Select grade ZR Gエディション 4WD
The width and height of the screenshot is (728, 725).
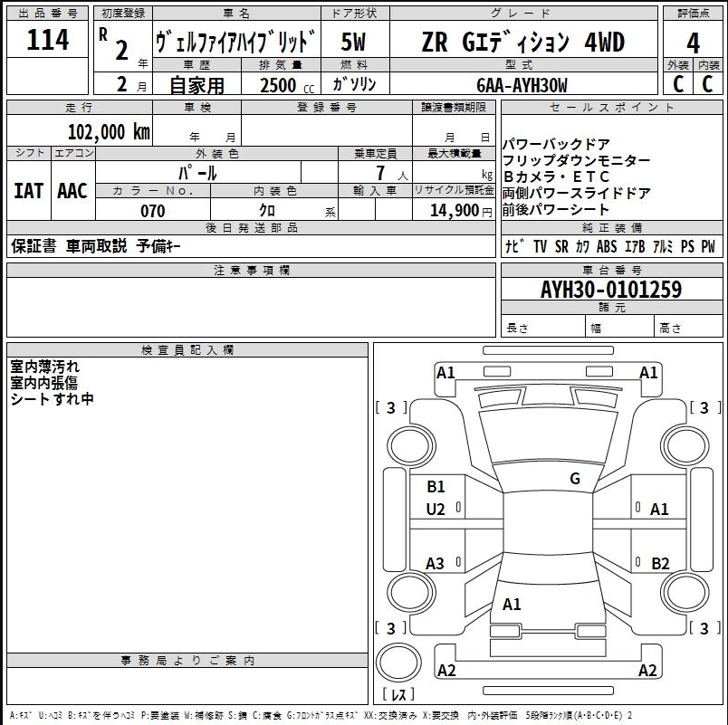[523, 42]
